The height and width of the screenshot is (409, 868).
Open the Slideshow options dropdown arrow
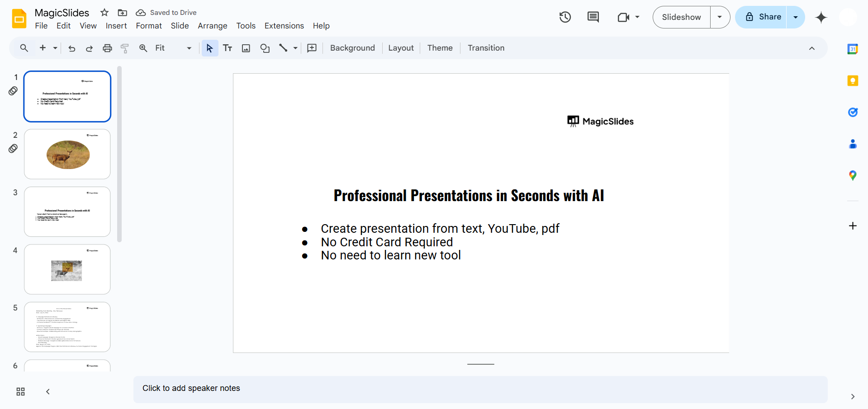click(720, 17)
